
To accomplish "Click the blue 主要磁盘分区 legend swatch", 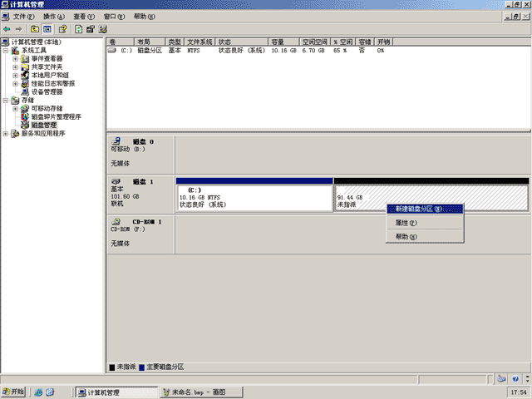I will tap(142, 367).
